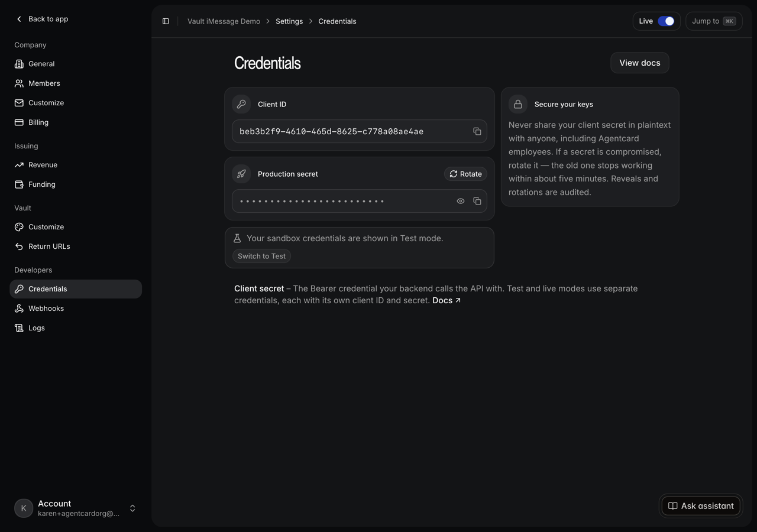The image size is (757, 532).
Task: Click the View docs button
Action: coord(640,63)
